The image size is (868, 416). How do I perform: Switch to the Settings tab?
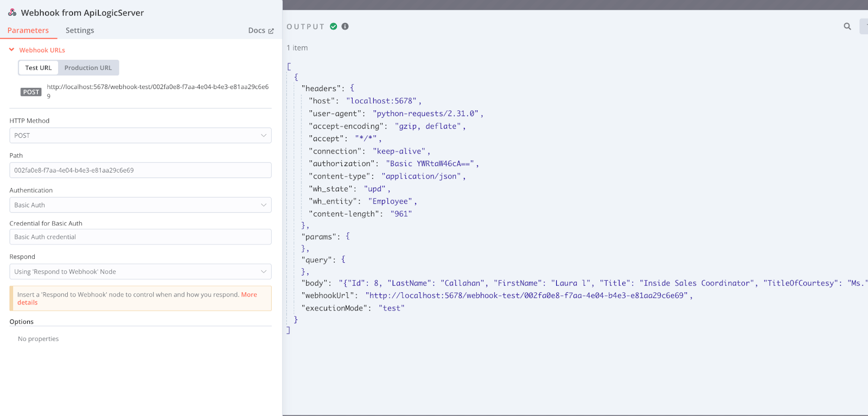(80, 30)
